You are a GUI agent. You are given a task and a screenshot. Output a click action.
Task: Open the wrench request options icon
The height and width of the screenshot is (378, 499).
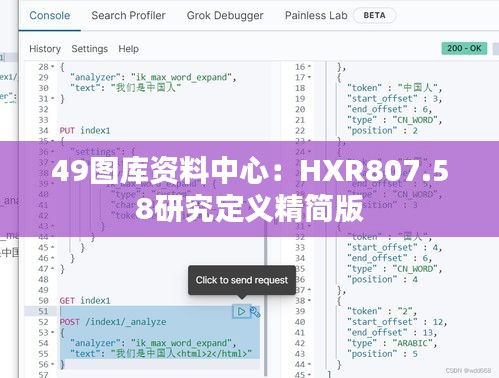[x=255, y=312]
